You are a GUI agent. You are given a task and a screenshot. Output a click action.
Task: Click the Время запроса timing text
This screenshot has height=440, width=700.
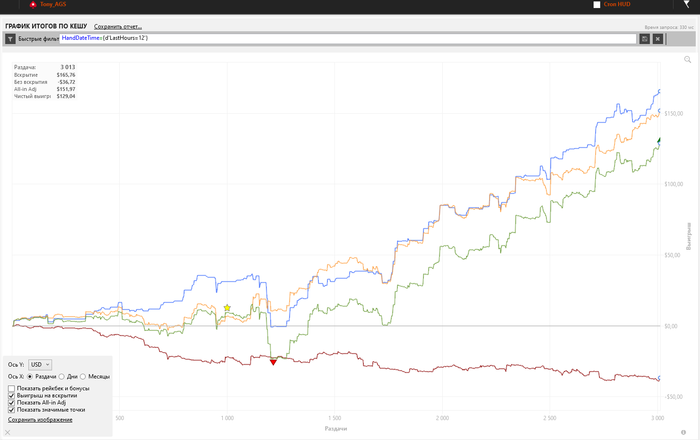669,27
